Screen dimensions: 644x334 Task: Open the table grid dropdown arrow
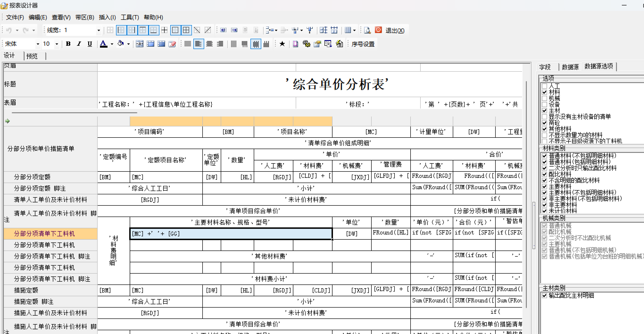[354, 30]
